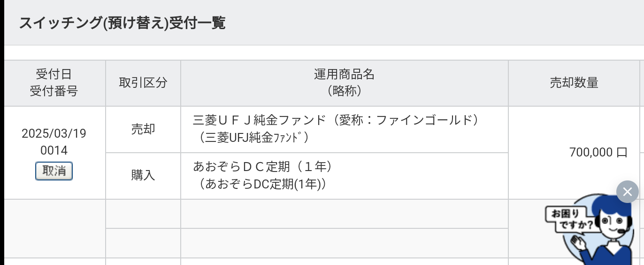Click the 売却数量 column header
Viewport: 644px width, 265px height.
574,83
